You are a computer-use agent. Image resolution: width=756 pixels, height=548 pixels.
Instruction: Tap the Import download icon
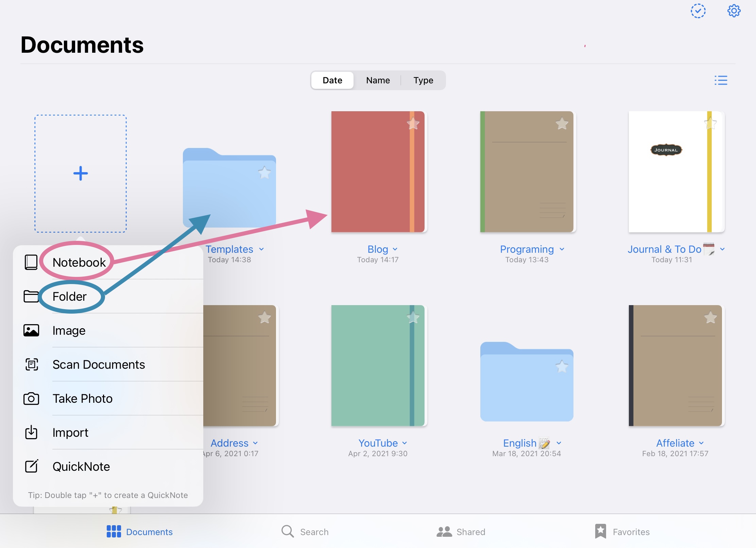31,432
